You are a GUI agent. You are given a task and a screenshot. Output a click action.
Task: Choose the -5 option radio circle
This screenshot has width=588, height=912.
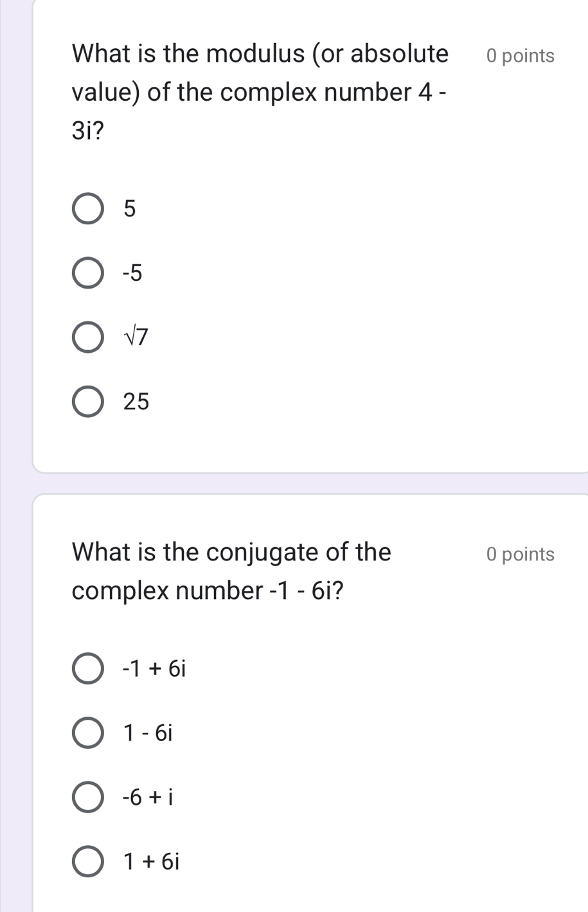point(87,273)
